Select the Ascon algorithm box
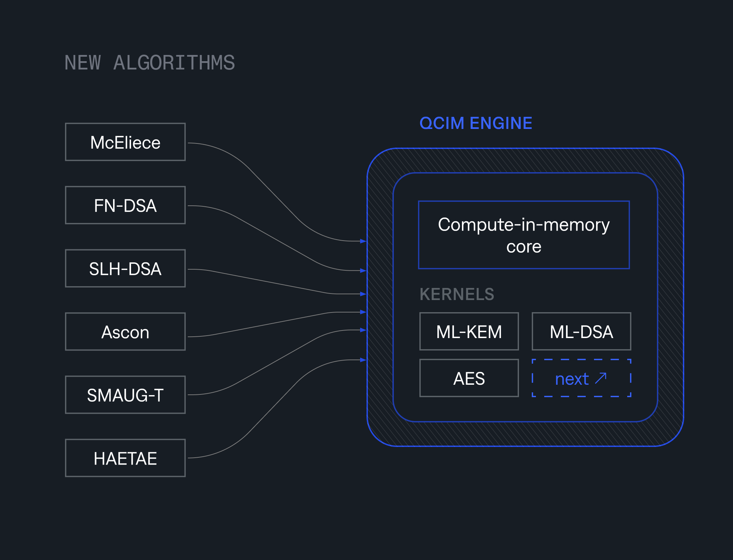The width and height of the screenshot is (733, 560). coord(125,332)
